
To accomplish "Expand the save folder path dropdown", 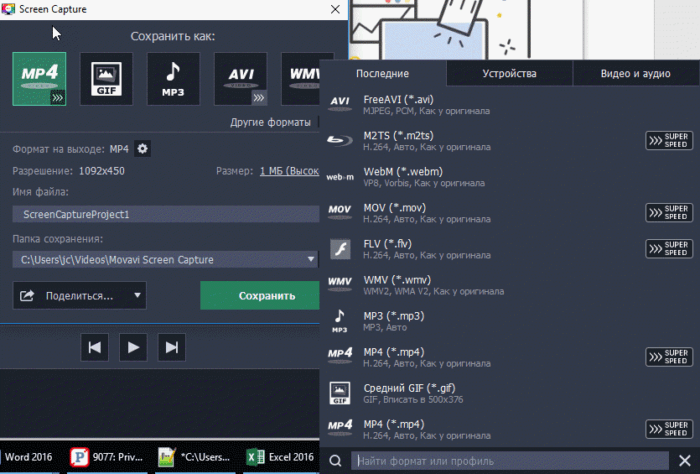I will point(311,259).
